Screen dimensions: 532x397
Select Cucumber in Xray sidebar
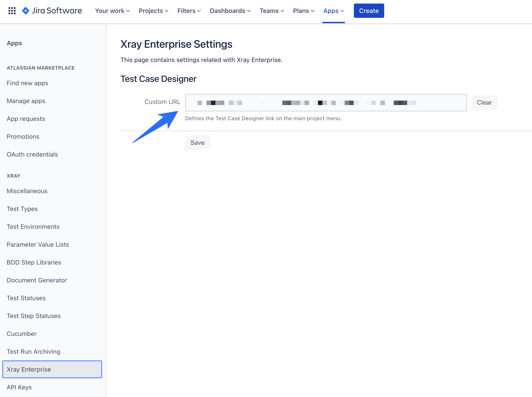click(22, 334)
